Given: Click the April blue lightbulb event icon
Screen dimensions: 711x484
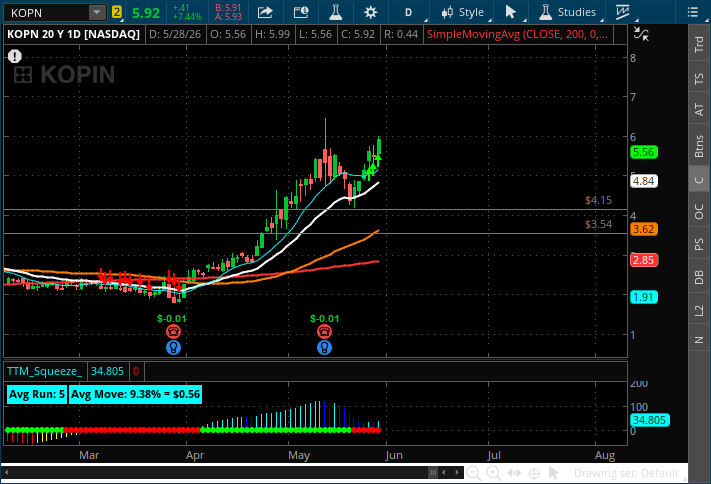Looking at the screenshot, I should pyautogui.click(x=173, y=347).
